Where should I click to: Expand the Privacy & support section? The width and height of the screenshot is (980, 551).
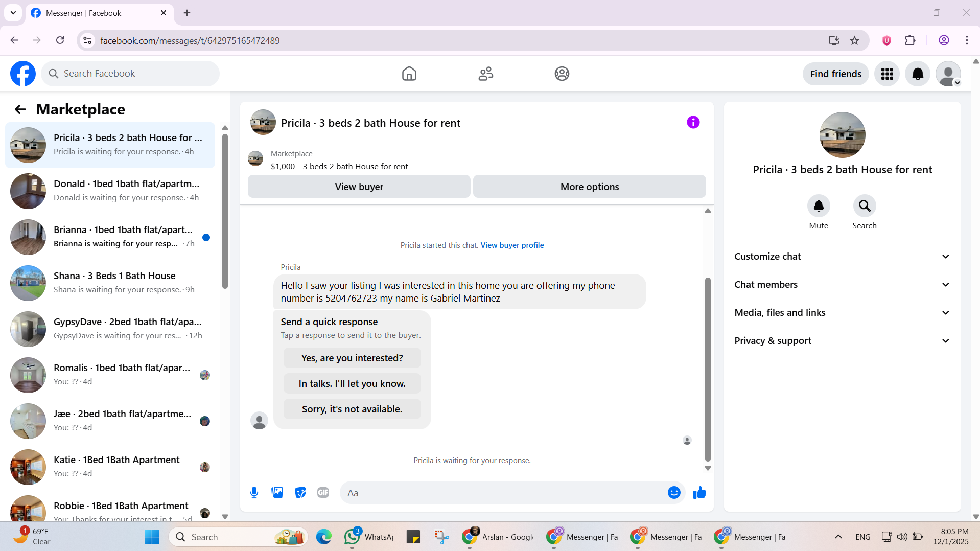(x=842, y=341)
